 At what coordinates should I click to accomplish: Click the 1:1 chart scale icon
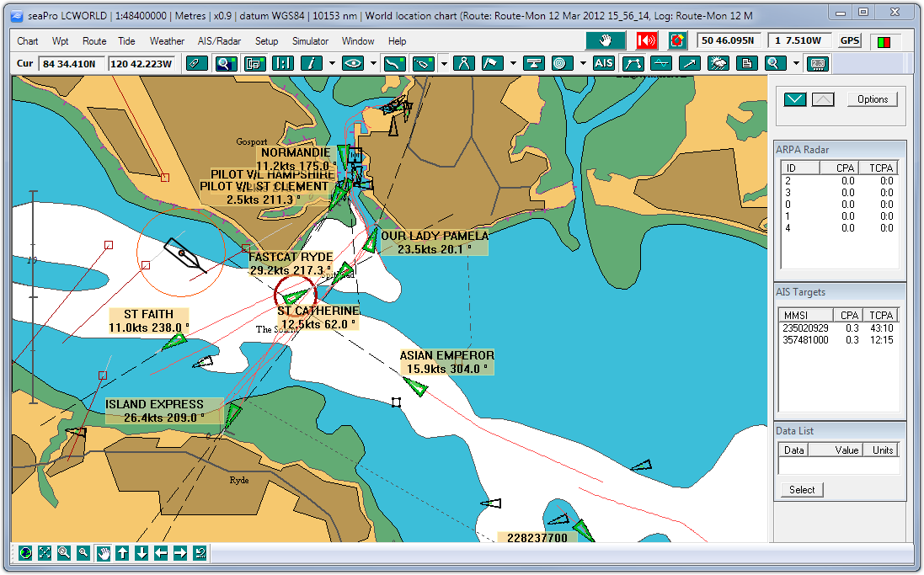tap(283, 64)
